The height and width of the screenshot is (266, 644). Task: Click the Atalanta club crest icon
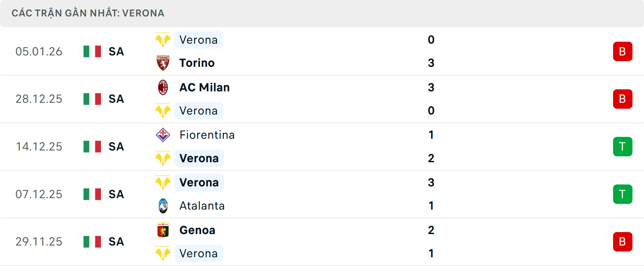[x=163, y=206]
